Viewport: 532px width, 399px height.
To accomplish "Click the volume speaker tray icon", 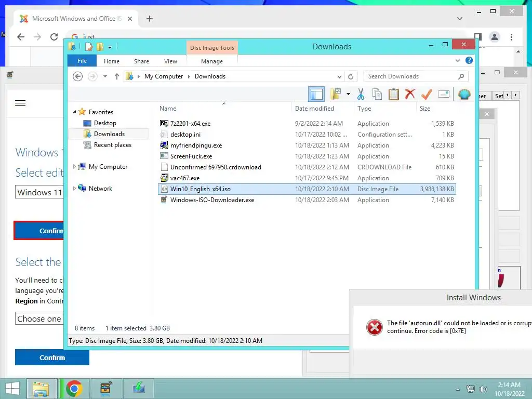I will click(x=483, y=389).
